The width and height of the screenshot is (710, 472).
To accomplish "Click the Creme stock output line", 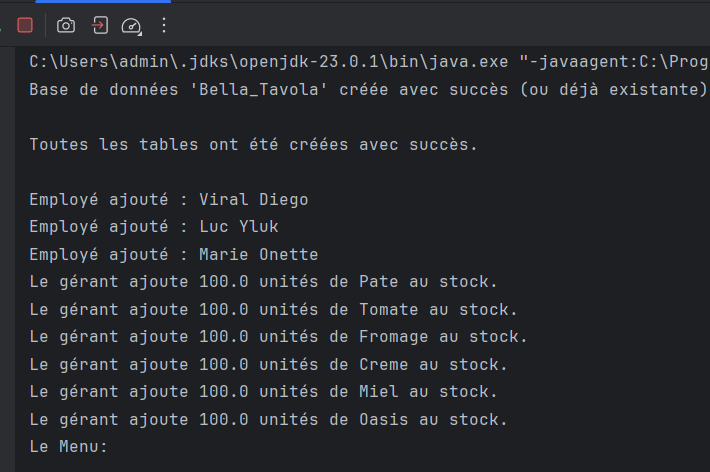I will click(x=268, y=364).
